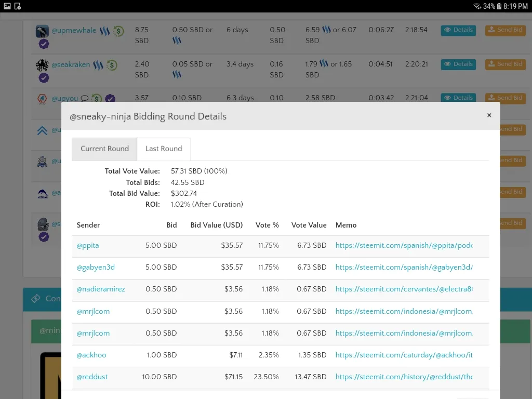The height and width of the screenshot is (399, 532).
Task: Click the purple verified checkmark under @upmewhale
Action: click(44, 44)
